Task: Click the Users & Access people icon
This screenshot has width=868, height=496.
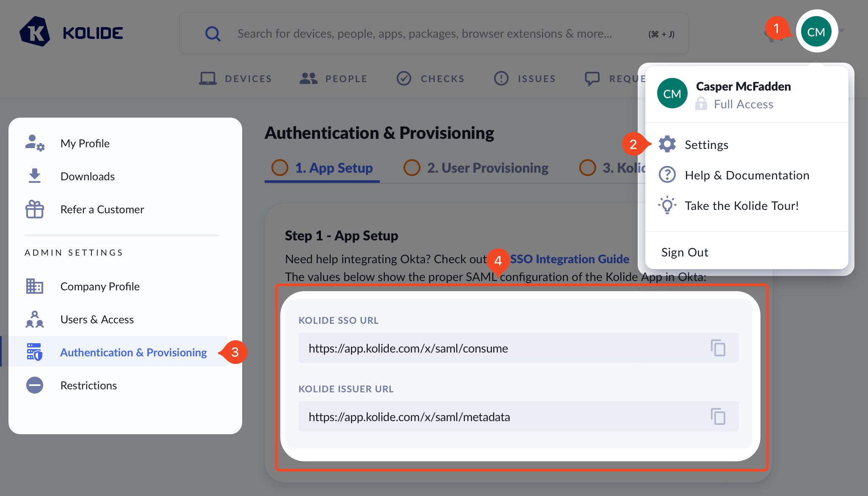Action: pyautogui.click(x=35, y=319)
